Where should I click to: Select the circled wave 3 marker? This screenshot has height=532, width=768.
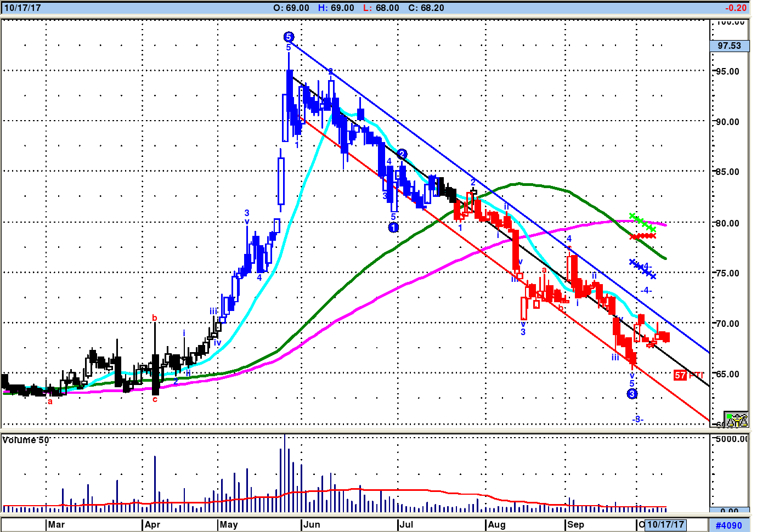click(632, 394)
